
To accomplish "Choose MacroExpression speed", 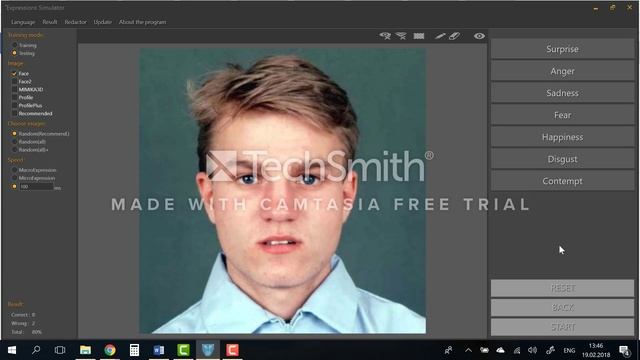I will pos(15,170).
